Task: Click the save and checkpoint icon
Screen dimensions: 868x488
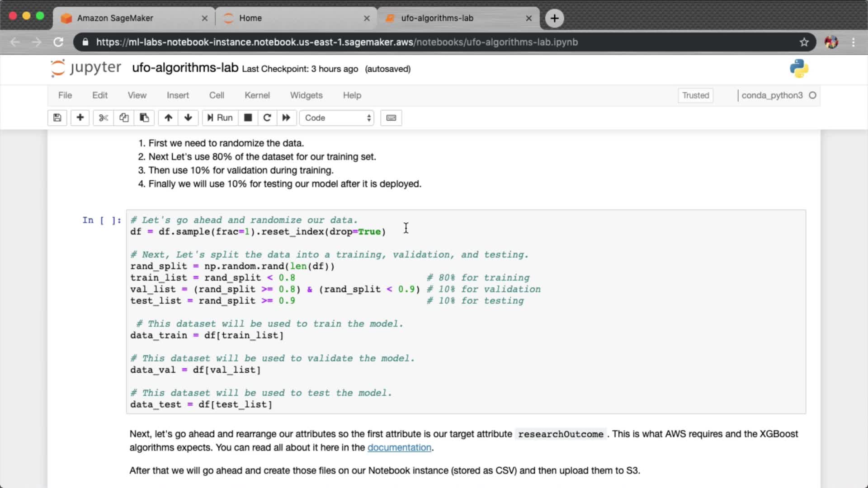Action: click(57, 118)
